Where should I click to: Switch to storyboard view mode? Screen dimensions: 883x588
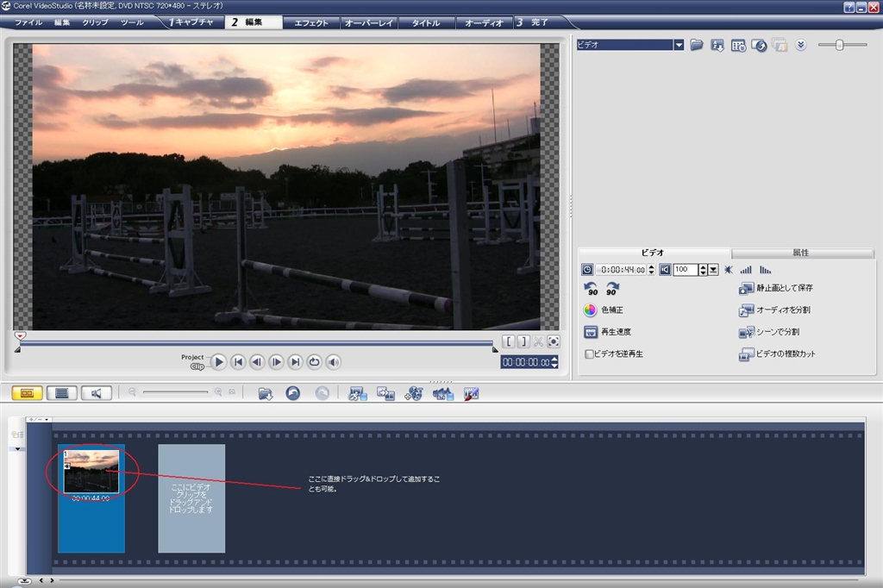(x=27, y=393)
